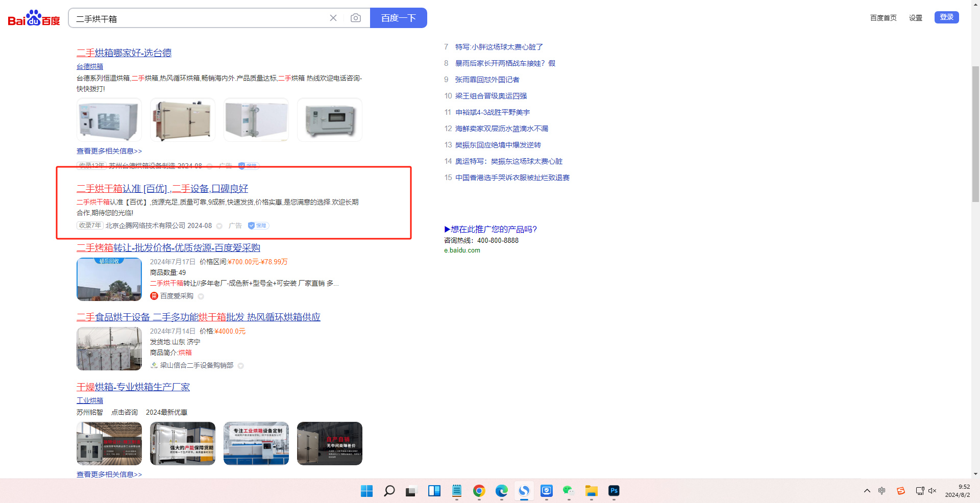The image size is (980, 503).
Task: Expand the arrow next to 百度爱采购
Action: (x=201, y=296)
